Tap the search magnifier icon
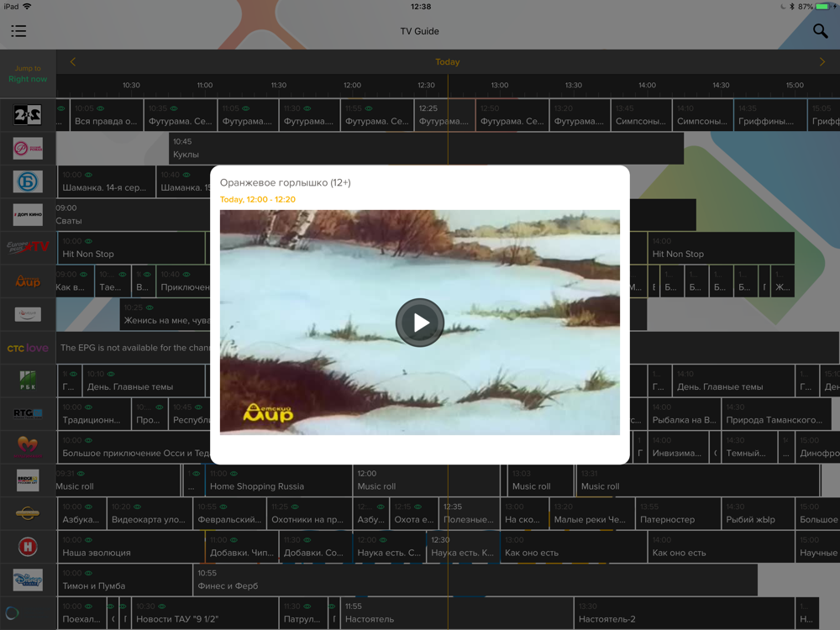The width and height of the screenshot is (840, 630). pos(820,31)
